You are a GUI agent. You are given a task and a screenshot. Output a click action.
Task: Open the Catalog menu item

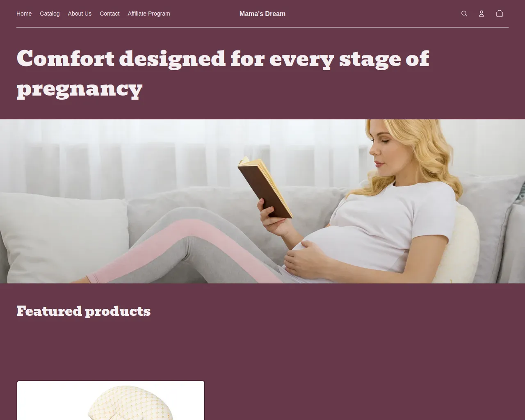[50, 14]
